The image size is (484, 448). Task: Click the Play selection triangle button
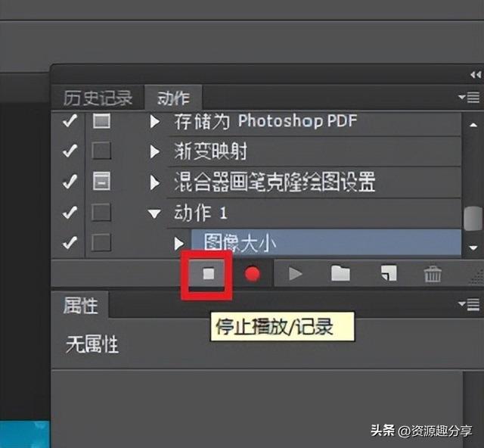[x=295, y=274]
